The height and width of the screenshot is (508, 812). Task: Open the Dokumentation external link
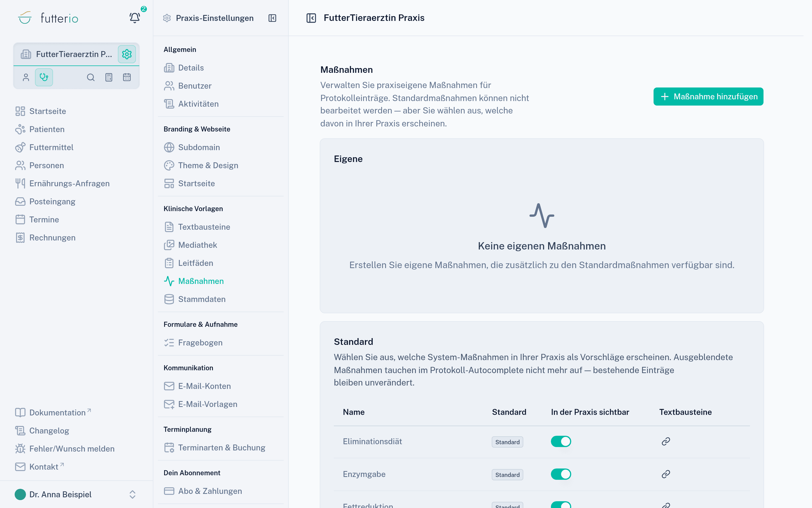[x=53, y=412]
